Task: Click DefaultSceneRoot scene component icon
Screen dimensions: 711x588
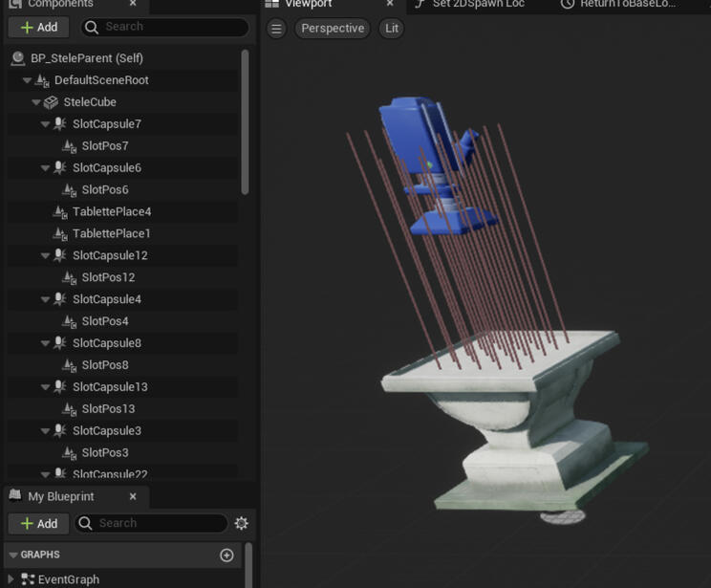Action: point(42,80)
